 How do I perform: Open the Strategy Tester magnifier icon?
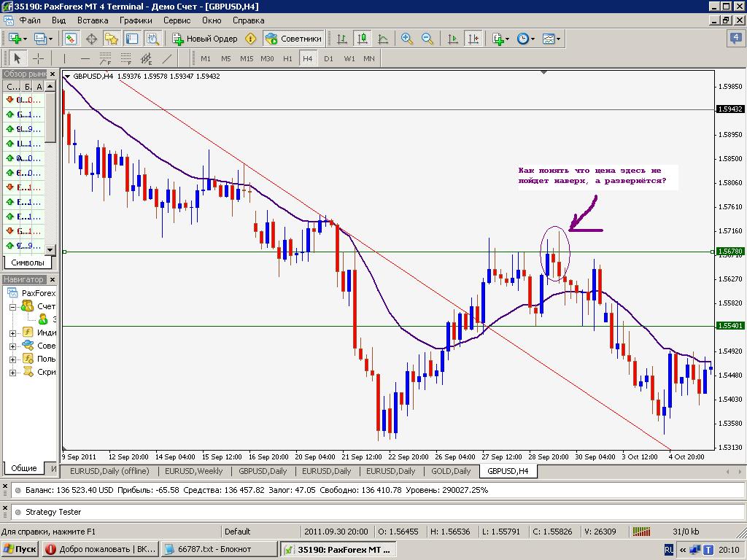tap(152, 39)
